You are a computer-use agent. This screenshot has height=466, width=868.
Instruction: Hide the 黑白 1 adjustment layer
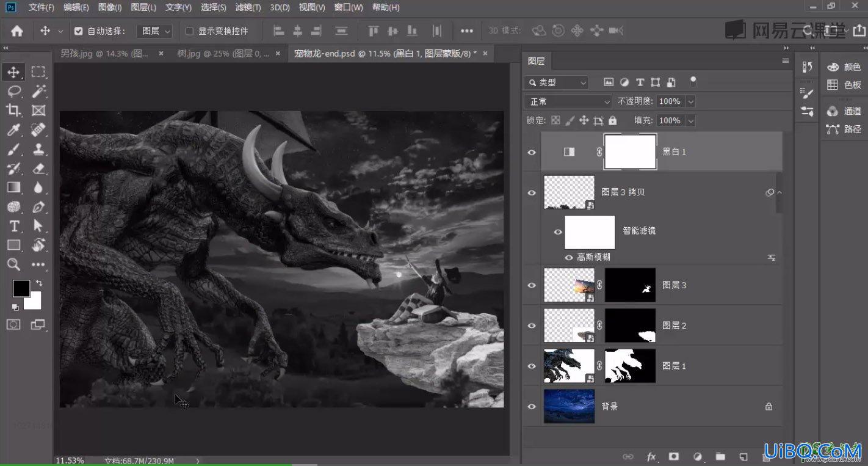(531, 152)
